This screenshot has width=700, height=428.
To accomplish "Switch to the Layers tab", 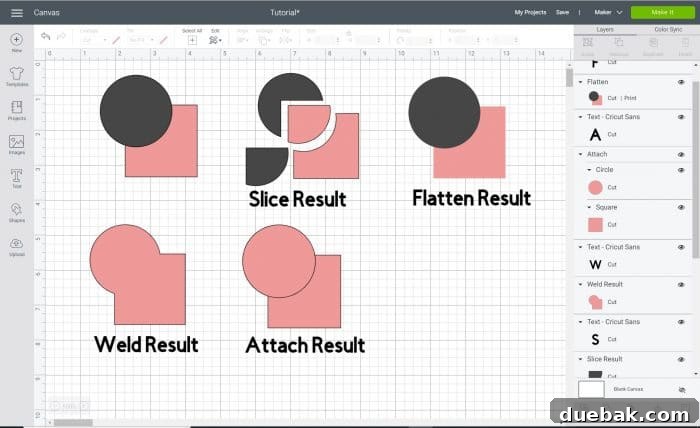I will click(605, 29).
